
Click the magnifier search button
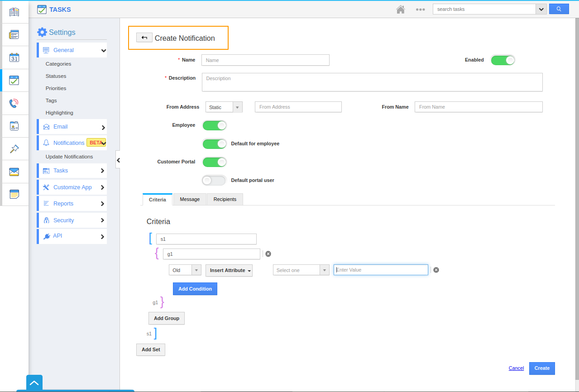559,9
